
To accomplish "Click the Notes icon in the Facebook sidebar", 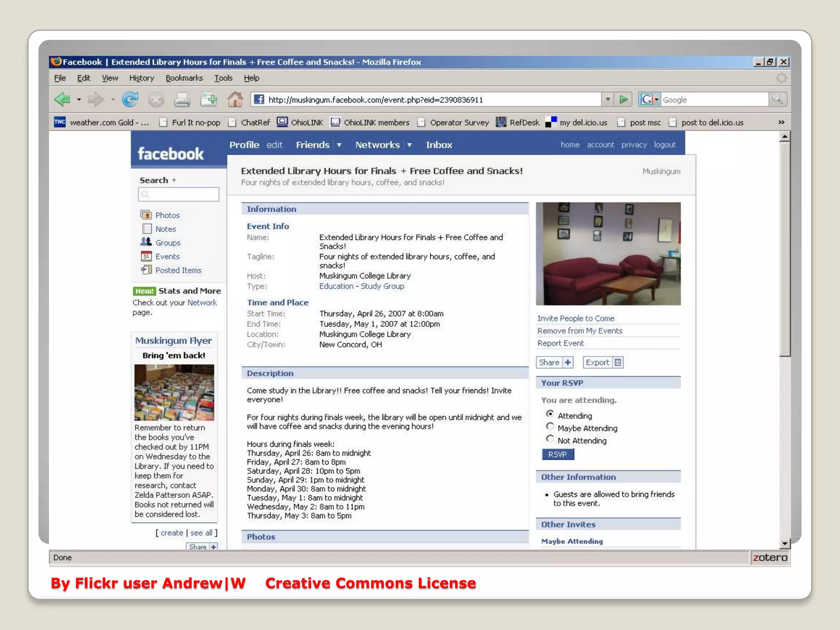I will (146, 228).
